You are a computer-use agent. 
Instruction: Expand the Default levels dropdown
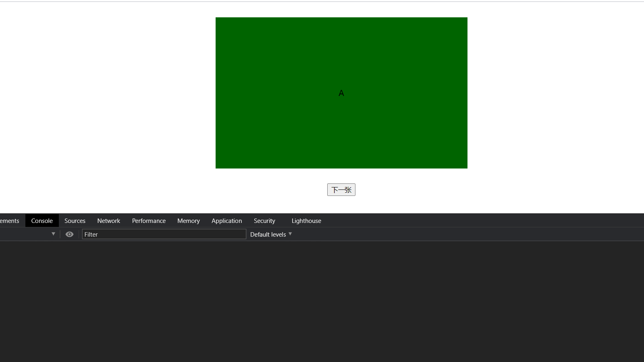(271, 234)
